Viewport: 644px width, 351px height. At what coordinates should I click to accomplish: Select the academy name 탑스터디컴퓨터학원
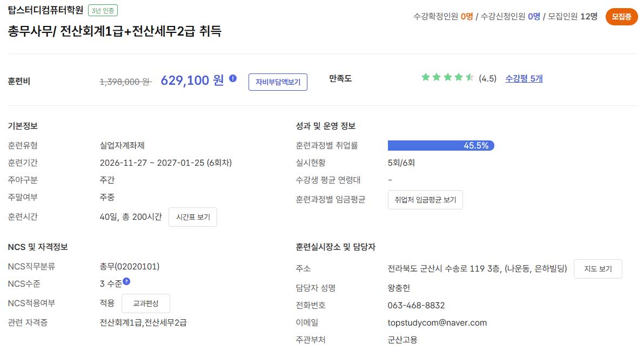[45, 10]
